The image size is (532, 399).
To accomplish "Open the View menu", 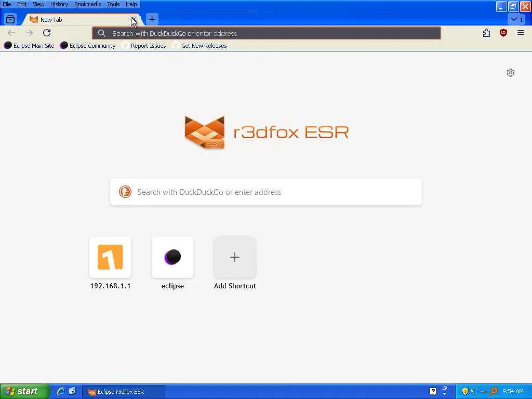I will click(x=38, y=4).
